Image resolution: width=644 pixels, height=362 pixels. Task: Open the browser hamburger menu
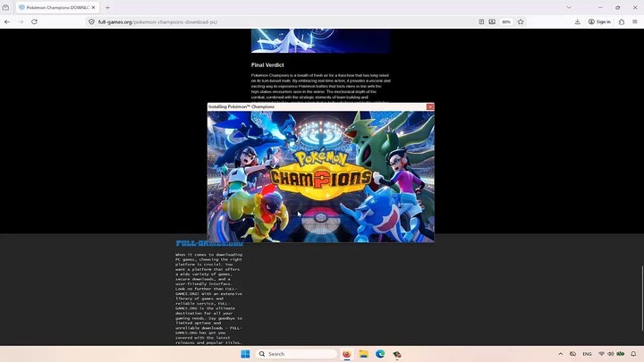coord(634,21)
